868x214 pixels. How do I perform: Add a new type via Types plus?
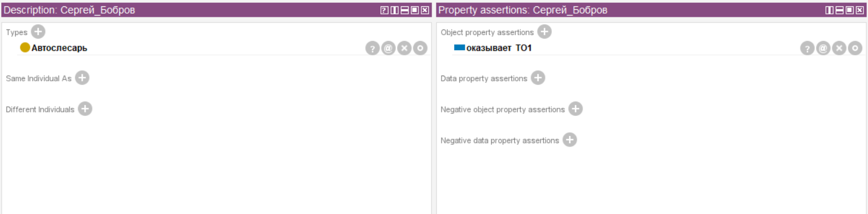click(x=38, y=32)
